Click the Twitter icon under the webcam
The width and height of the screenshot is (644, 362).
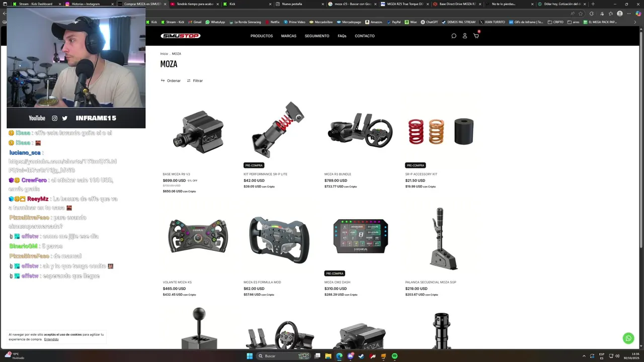coord(64,118)
